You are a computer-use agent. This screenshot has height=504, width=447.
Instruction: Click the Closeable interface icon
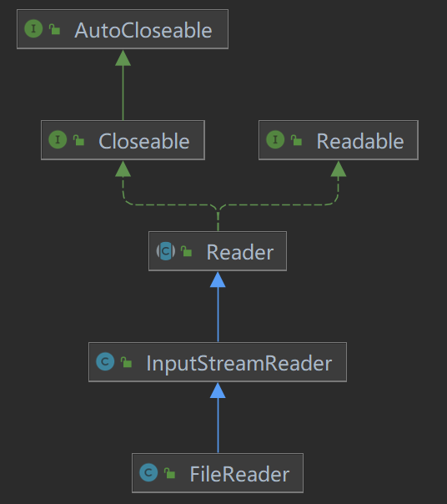[58, 139]
